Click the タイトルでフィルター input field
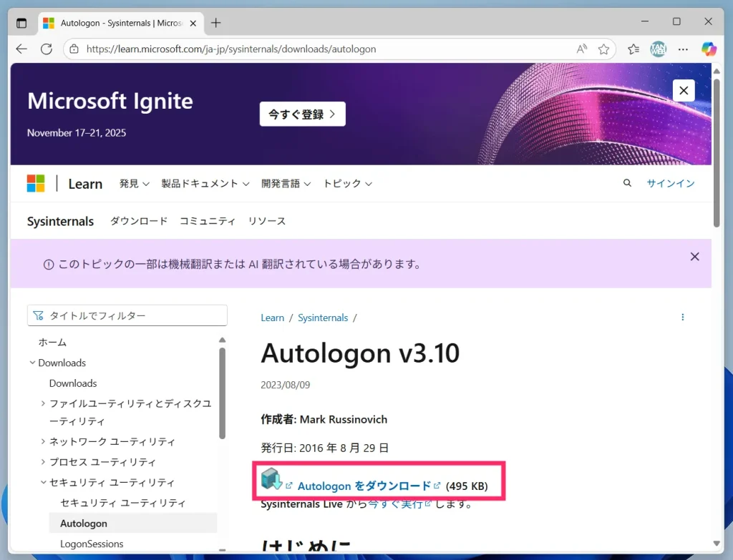733x560 pixels. click(x=127, y=315)
